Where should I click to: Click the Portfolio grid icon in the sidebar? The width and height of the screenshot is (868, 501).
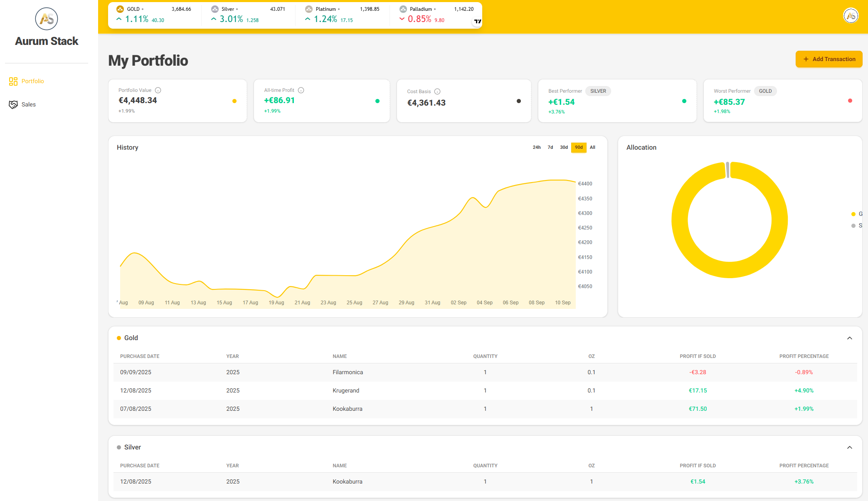tap(13, 81)
